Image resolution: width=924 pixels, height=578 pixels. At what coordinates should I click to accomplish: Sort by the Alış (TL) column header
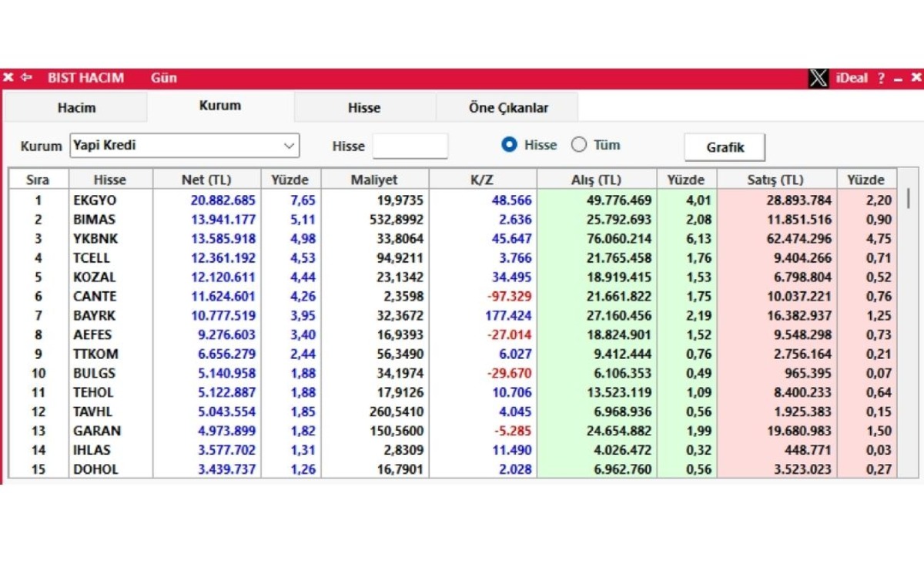[x=596, y=180]
